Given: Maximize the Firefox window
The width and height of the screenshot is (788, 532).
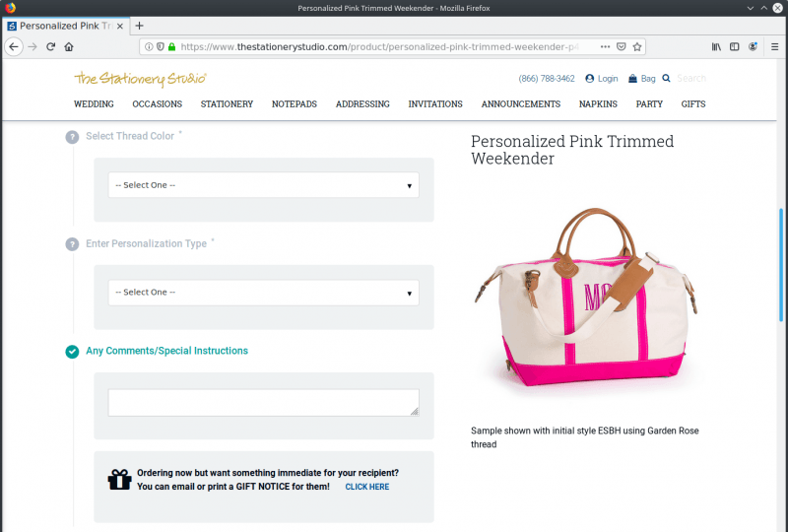Looking at the screenshot, I should 763,8.
